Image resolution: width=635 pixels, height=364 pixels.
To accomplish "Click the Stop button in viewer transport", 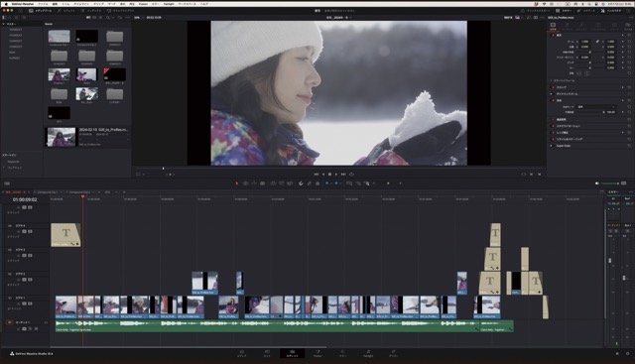I will click(329, 175).
